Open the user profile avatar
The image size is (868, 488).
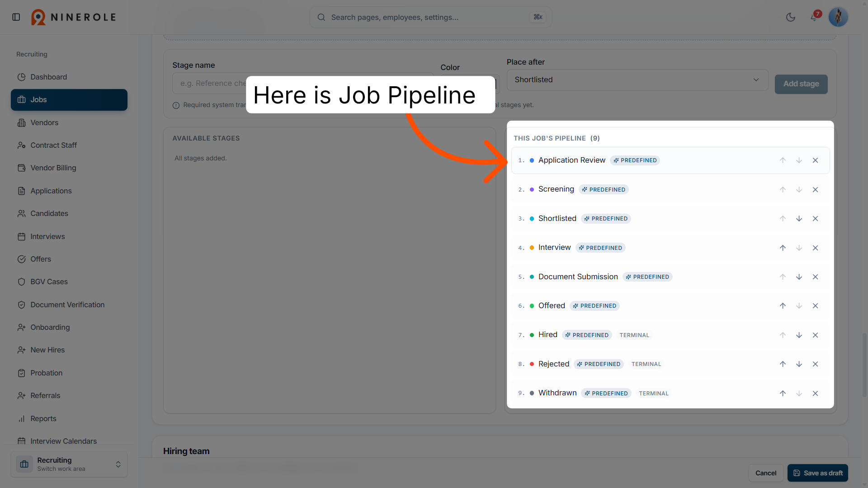[838, 17]
